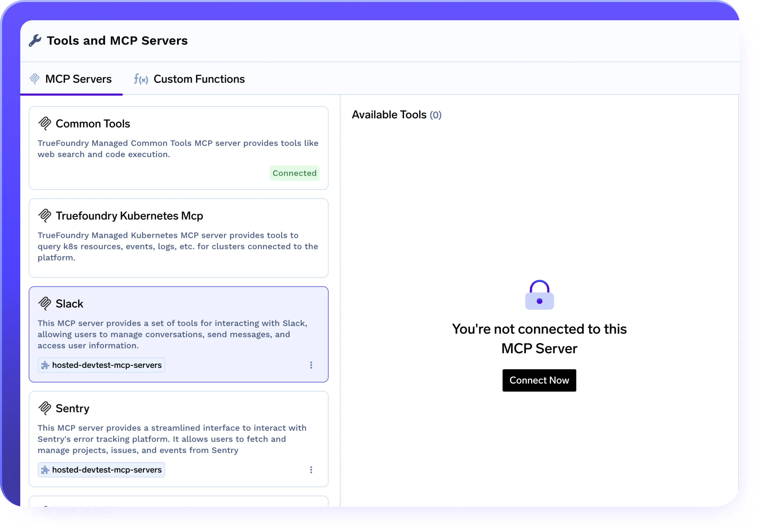The image size is (760, 532).
Task: Click the Connected badge on Common Tools
Action: point(294,173)
